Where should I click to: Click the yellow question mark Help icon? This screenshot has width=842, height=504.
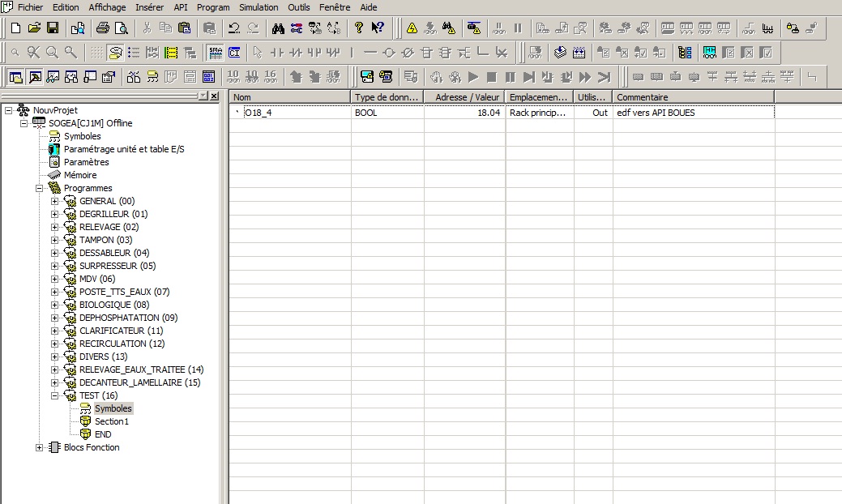359,28
